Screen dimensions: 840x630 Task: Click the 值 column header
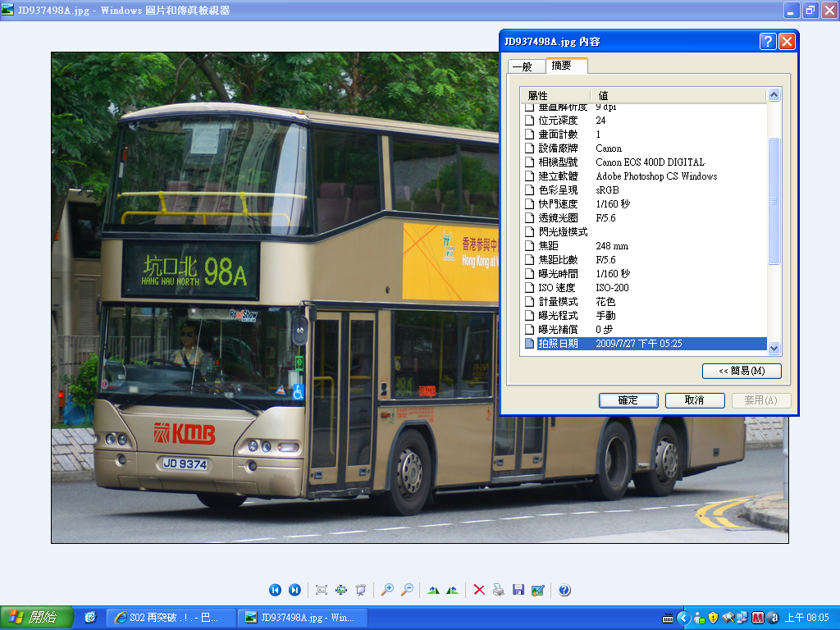point(678,95)
